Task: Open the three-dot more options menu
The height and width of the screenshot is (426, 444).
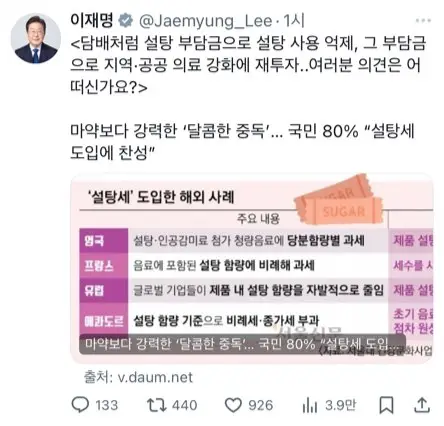Action: click(x=423, y=21)
